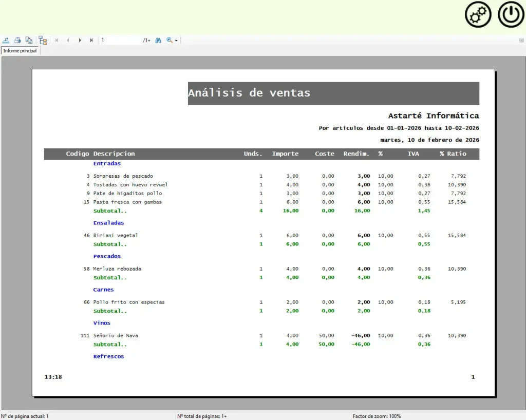Screen dimensions: 526x420
Task: Click the 50,00 coste in Señorio row
Action: pyautogui.click(x=326, y=335)
